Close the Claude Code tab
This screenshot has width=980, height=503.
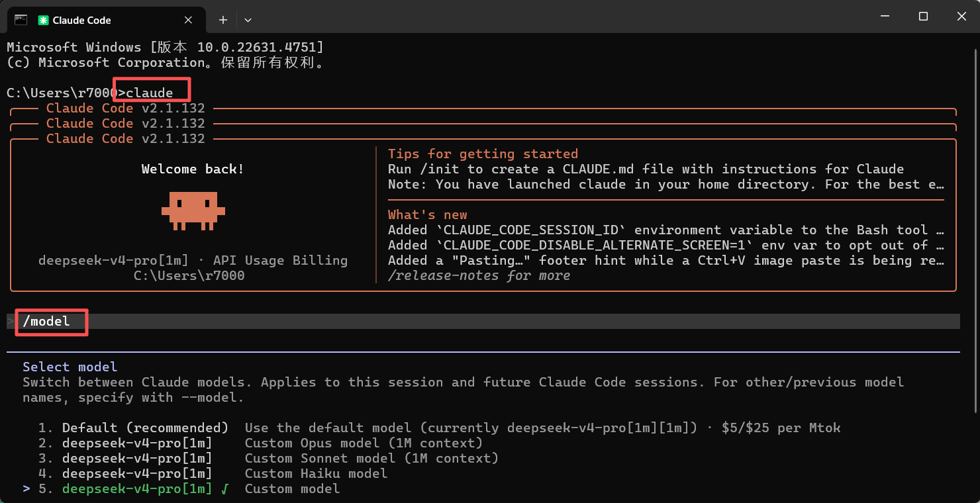189,21
